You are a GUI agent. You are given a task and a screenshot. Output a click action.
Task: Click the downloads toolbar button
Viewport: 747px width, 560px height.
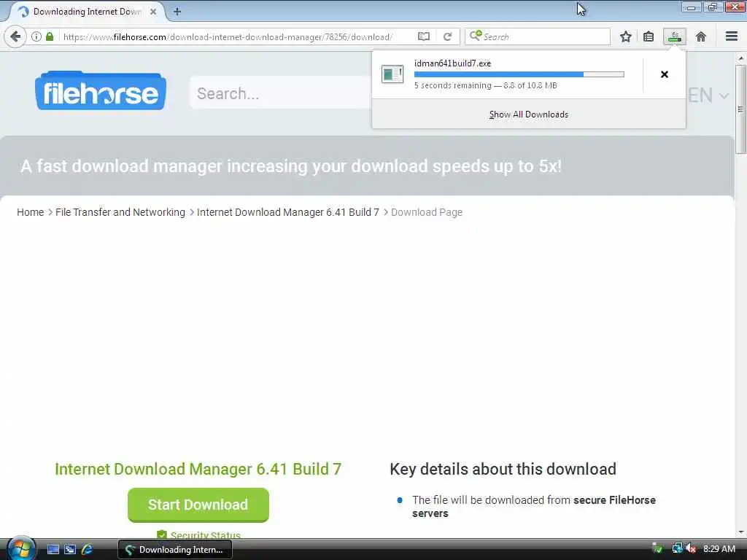(675, 36)
